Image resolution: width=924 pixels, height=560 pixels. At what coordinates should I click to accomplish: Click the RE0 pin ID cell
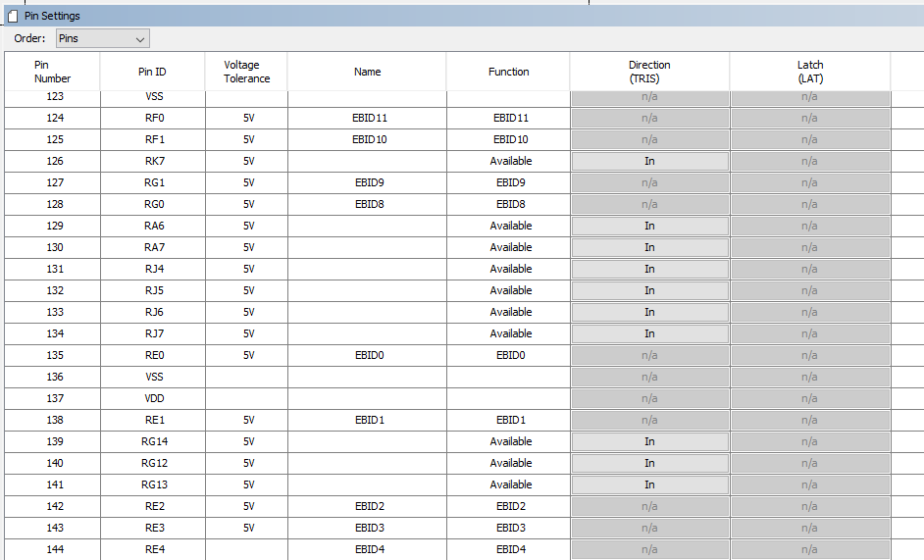(153, 355)
